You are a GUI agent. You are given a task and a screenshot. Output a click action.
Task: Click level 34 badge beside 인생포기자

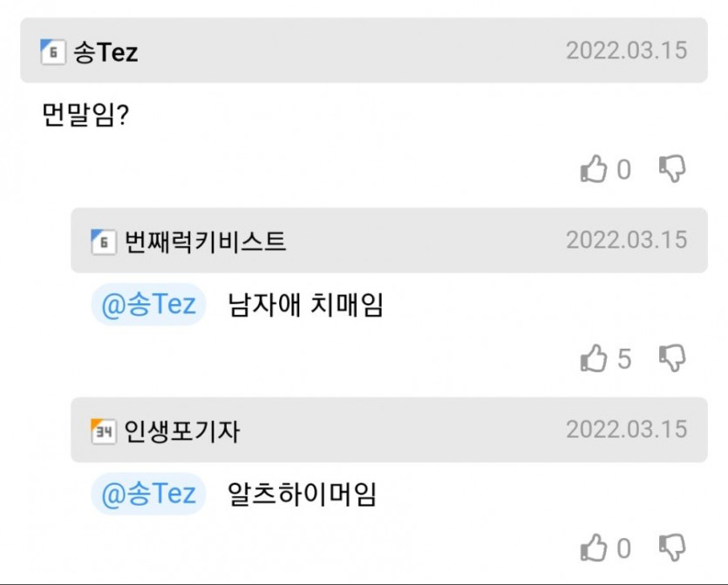coord(103,431)
